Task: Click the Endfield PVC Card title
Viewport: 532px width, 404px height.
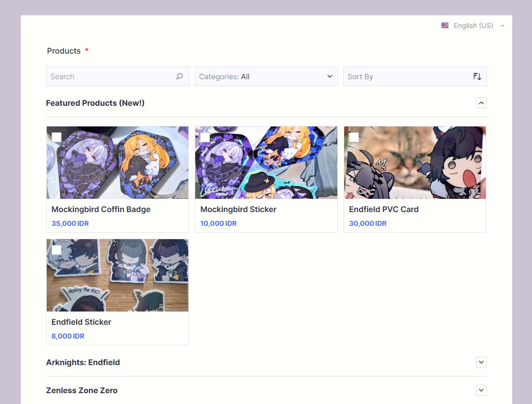Action: [384, 210]
